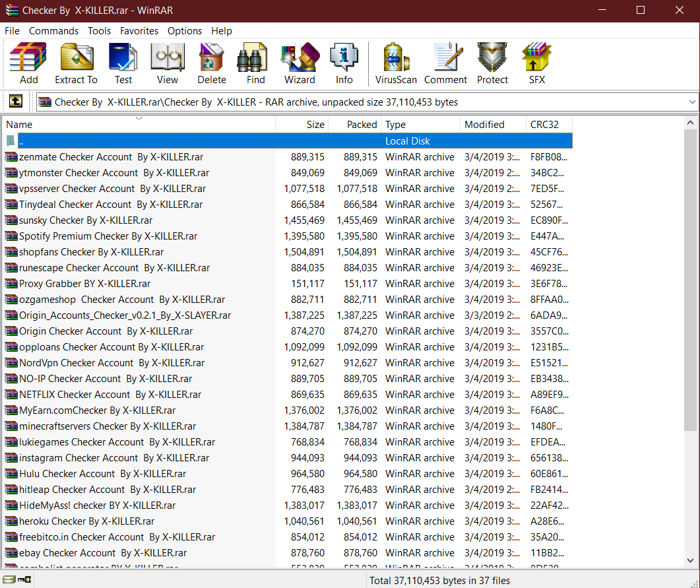Click the Delete files icon
The height and width of the screenshot is (588, 700).
pos(212,63)
